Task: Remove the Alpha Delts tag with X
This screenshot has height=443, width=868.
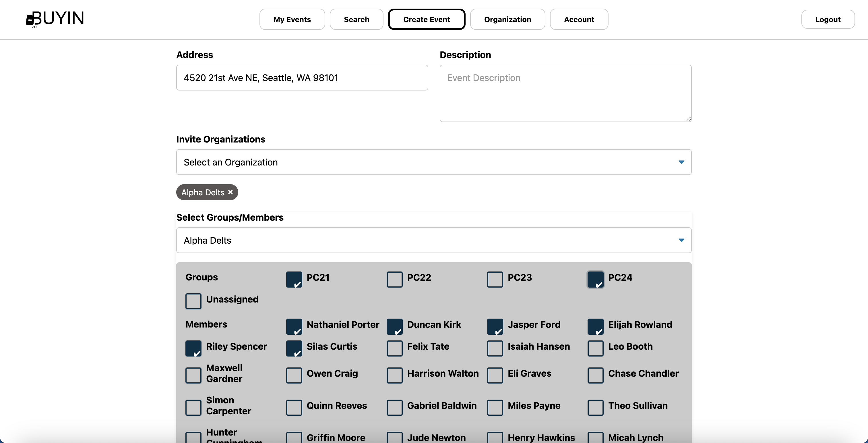Action: 230,192
